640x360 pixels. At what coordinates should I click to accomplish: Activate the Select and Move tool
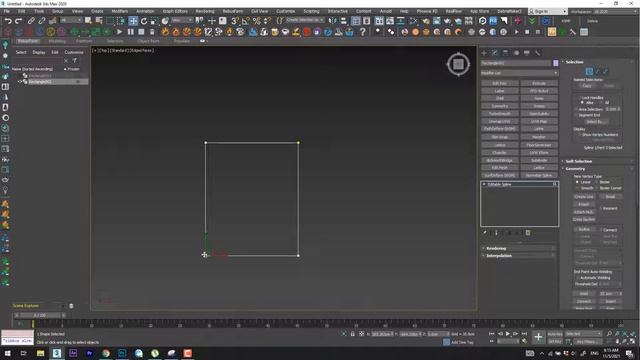(133, 20)
